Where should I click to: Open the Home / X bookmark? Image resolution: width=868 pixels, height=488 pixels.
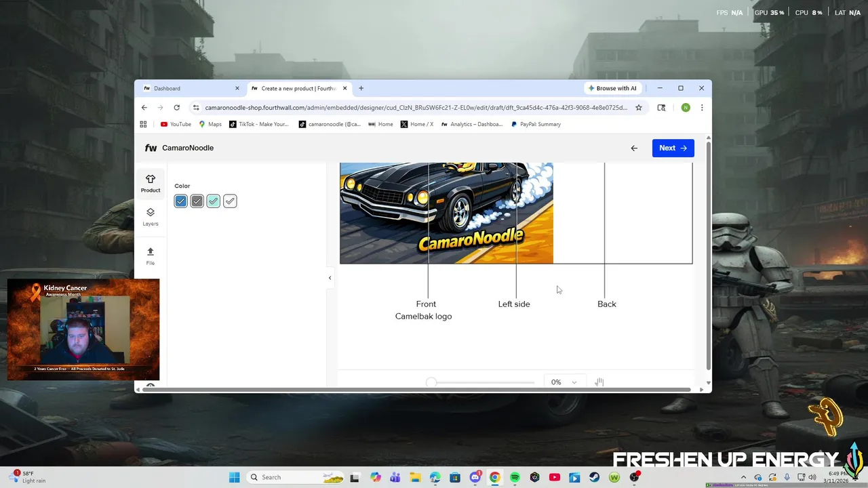pos(417,124)
